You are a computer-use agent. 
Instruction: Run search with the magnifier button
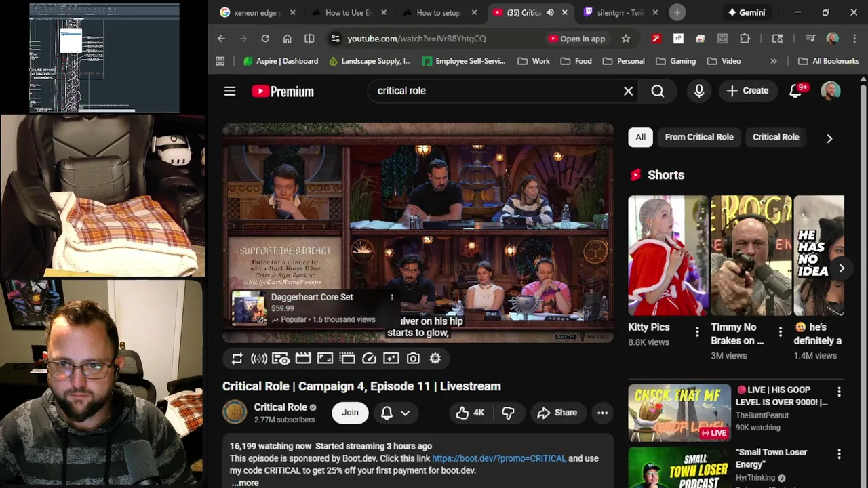tap(658, 91)
